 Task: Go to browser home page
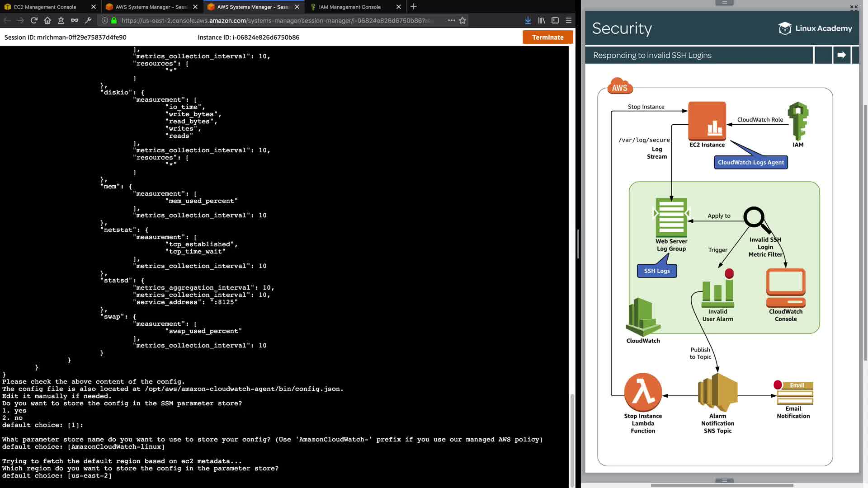tap(47, 20)
